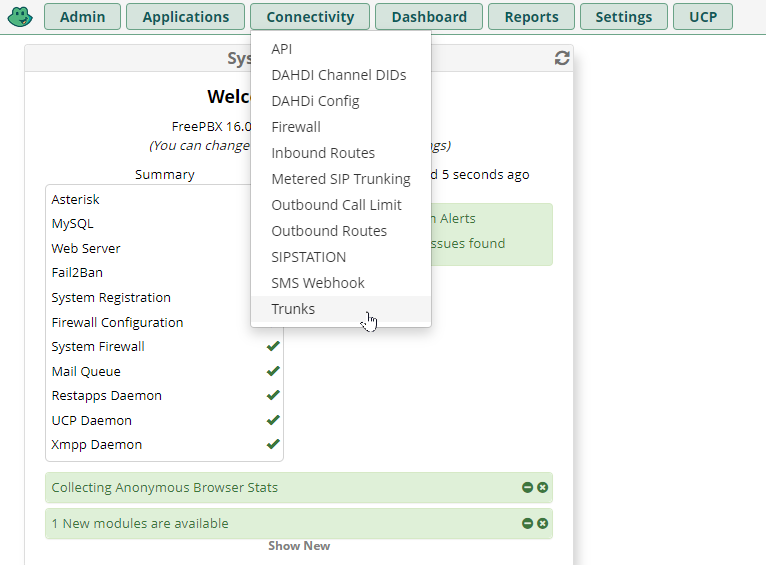Select SIPSTATION menu item
Image resolution: width=766 pixels, height=565 pixels.
click(341, 257)
